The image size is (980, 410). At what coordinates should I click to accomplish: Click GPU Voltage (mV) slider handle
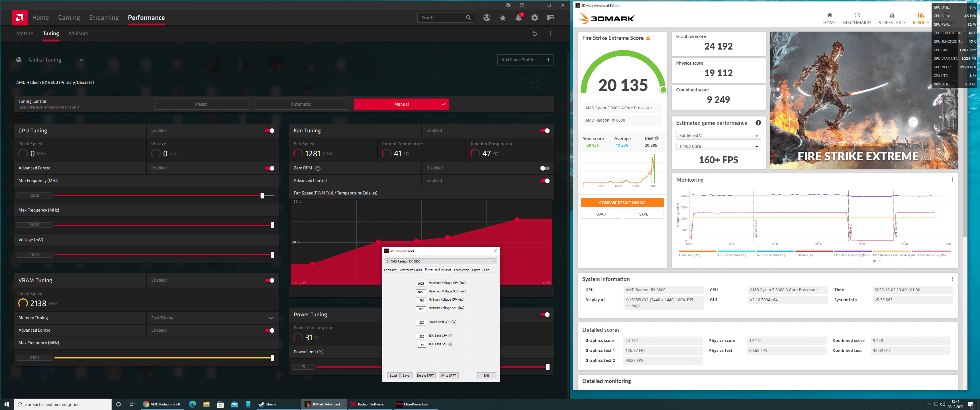(x=272, y=255)
